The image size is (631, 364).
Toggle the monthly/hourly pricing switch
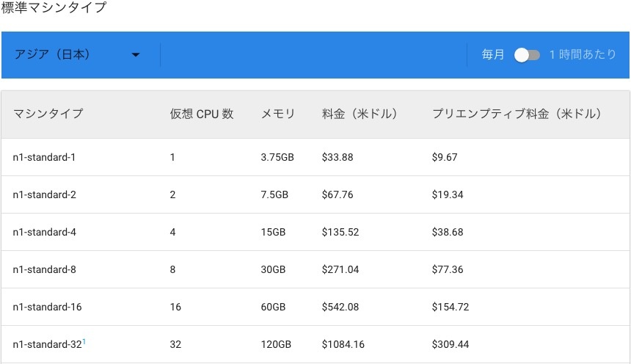pos(527,55)
